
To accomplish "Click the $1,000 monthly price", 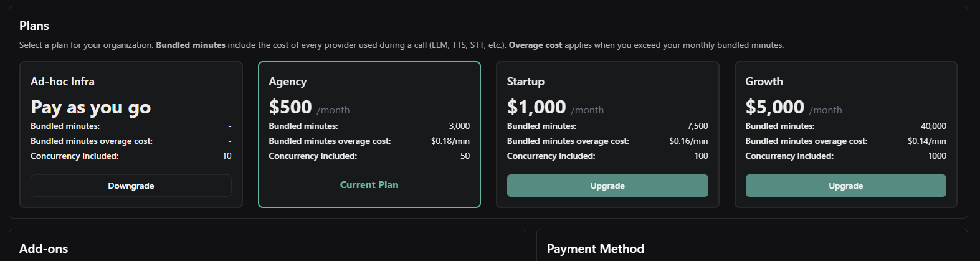I will [x=536, y=107].
